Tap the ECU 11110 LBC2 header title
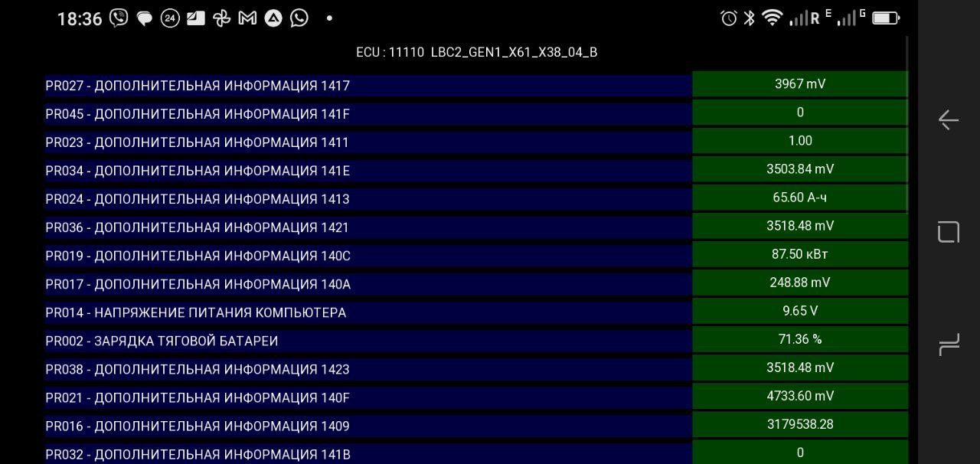980x464 pixels. point(476,52)
